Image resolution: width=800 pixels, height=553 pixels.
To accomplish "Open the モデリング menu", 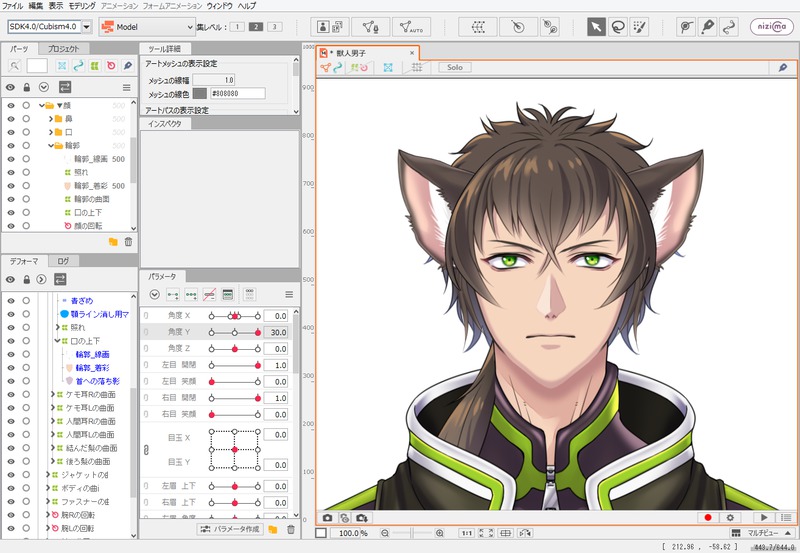I will pos(82,6).
